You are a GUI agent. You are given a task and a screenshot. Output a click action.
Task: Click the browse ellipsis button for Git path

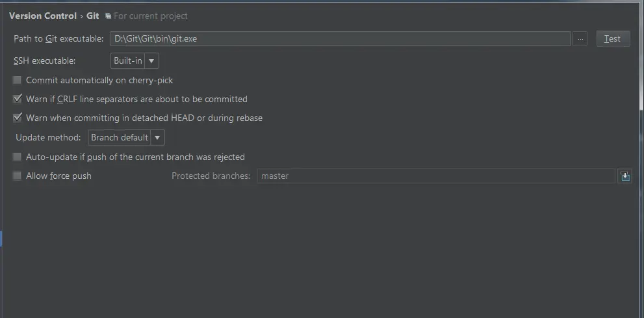tap(581, 39)
